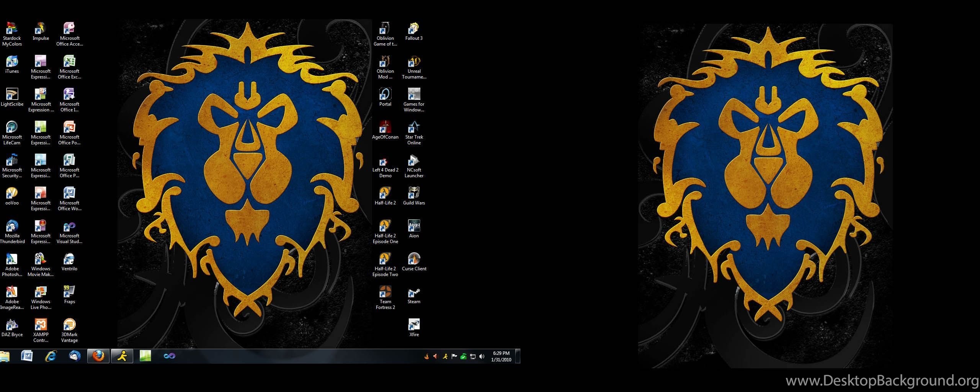Viewport: 980px width, 392px height.
Task: Select the Oblivion Game of the Year icon
Action: tap(385, 34)
